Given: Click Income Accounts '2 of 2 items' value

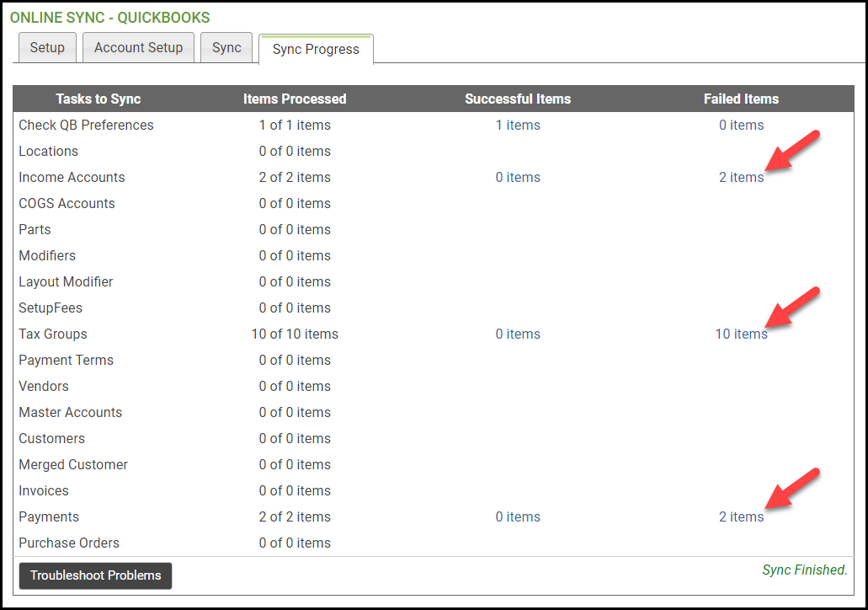Looking at the screenshot, I should tap(295, 177).
